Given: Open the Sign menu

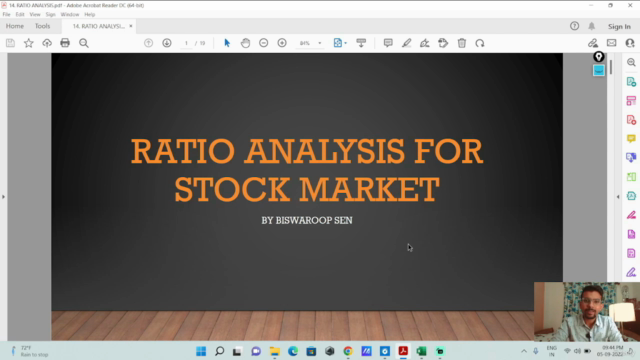Looking at the screenshot, I should (50, 14).
